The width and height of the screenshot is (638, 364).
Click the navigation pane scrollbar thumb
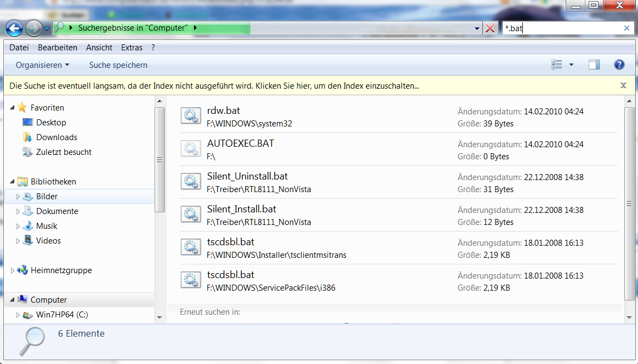pos(160,160)
